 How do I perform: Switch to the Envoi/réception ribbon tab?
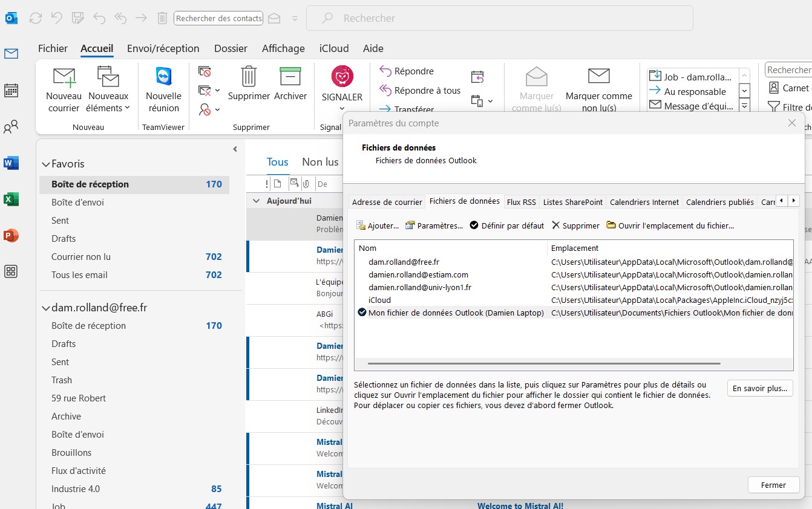point(163,48)
